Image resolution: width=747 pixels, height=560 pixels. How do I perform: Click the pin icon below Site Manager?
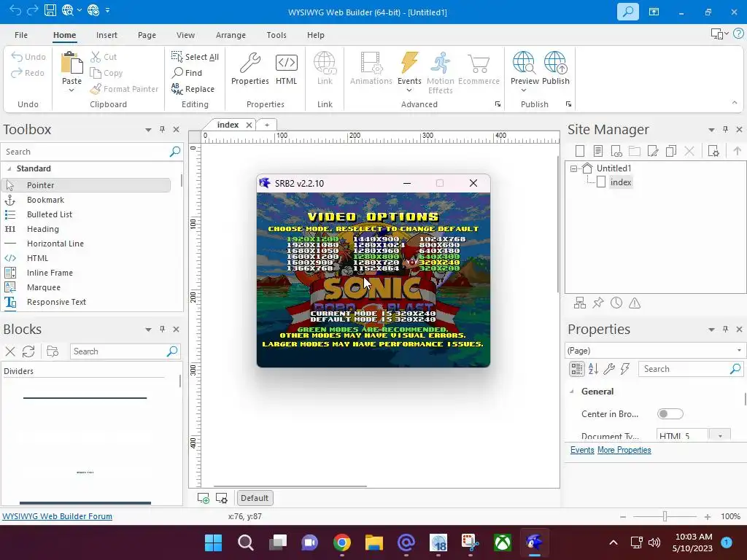[x=598, y=303]
